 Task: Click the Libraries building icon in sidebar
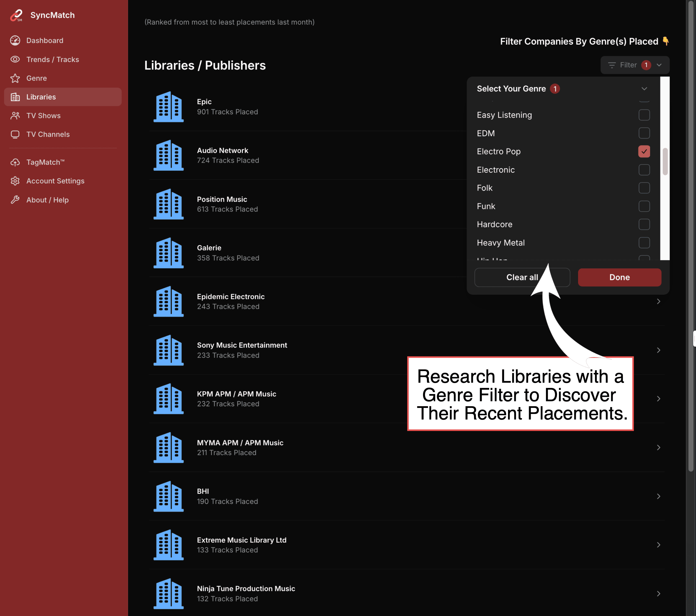coord(15,97)
